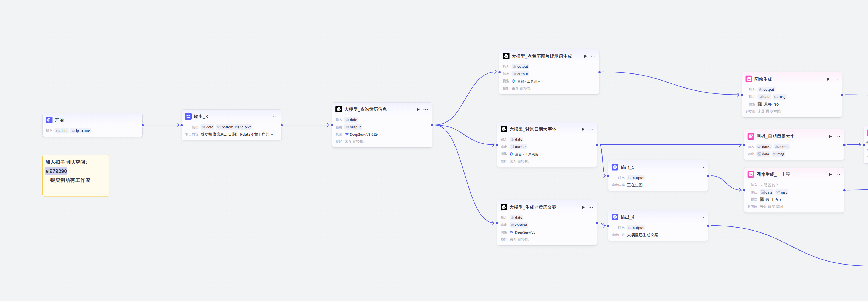Click the DeepSeek-V3-0324 model label
Image resolution: width=868 pixels, height=301 pixels.
(x=364, y=134)
